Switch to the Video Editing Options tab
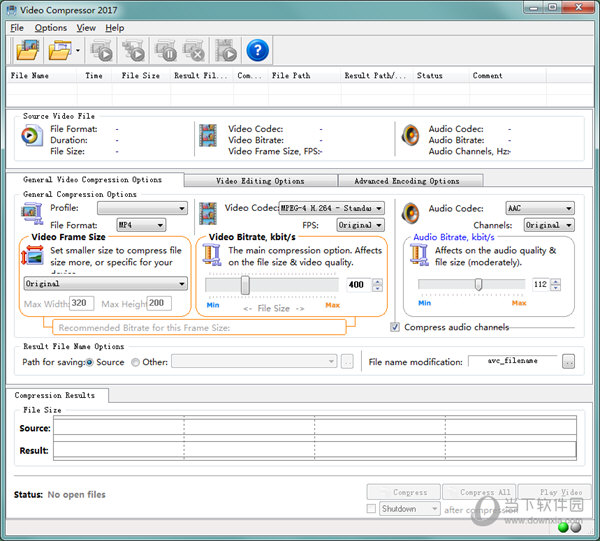600x541 pixels. 260,181
